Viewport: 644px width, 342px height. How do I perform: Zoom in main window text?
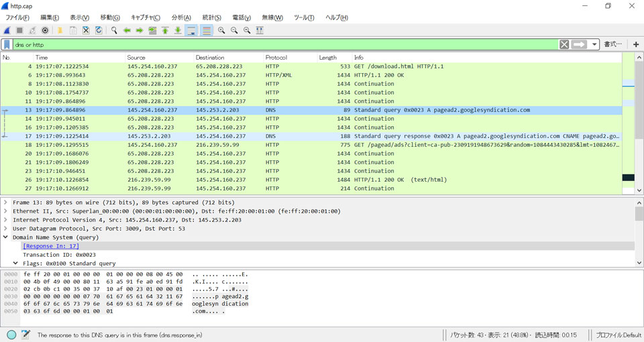click(221, 30)
